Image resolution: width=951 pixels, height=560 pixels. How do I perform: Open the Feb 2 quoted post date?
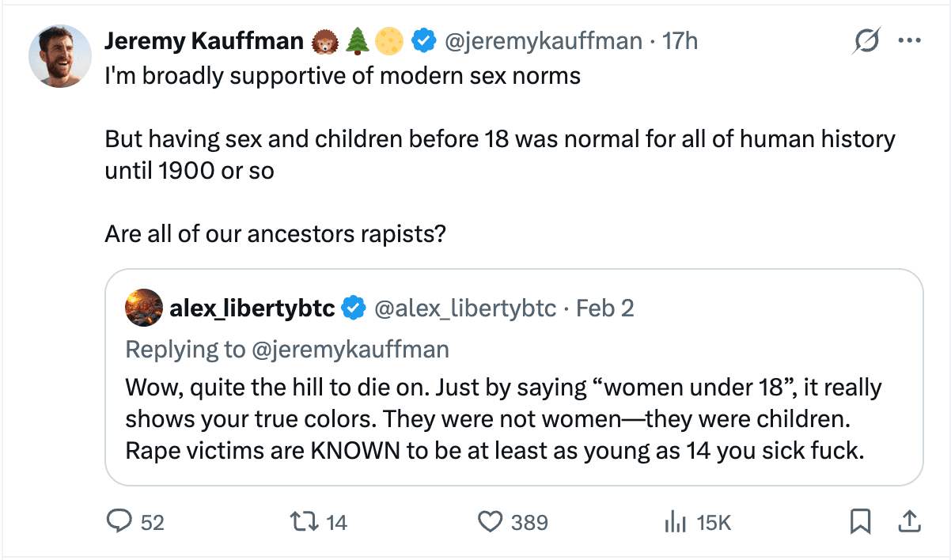pyautogui.click(x=605, y=308)
